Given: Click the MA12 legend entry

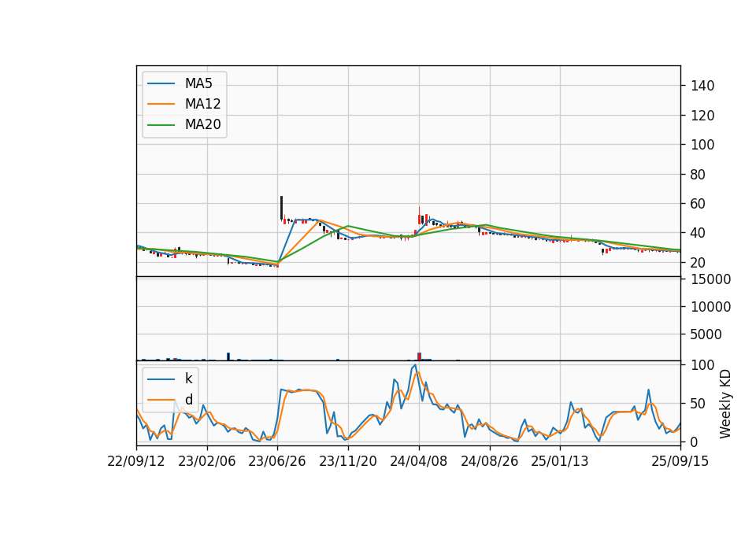Looking at the screenshot, I should coord(184,104).
